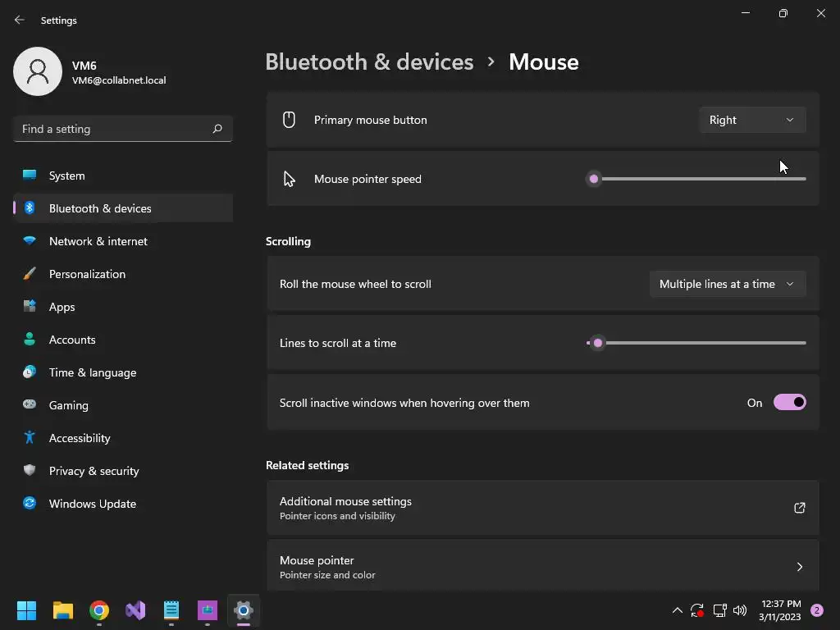Open clock showing 12:37 PM
The height and width of the screenshot is (630, 840).
pyautogui.click(x=780, y=610)
